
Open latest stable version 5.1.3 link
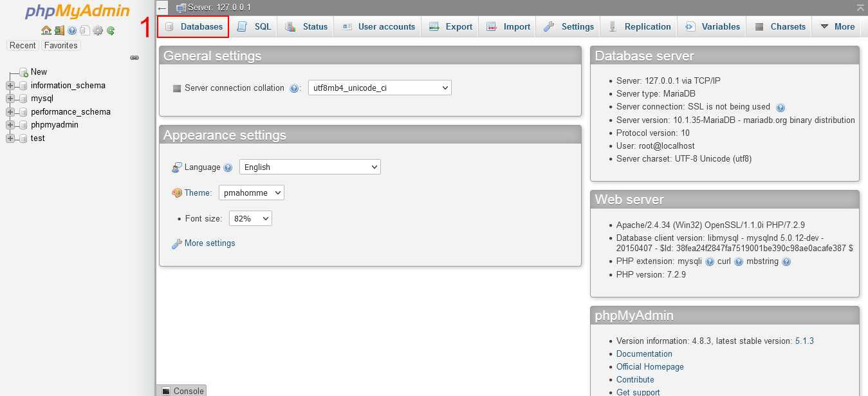pyautogui.click(x=804, y=341)
